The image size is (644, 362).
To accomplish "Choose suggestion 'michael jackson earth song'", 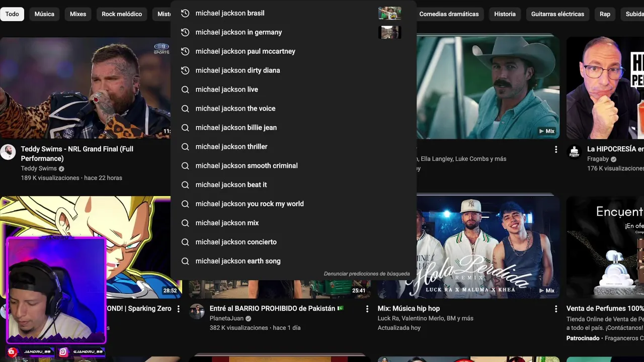I will click(x=293, y=261).
